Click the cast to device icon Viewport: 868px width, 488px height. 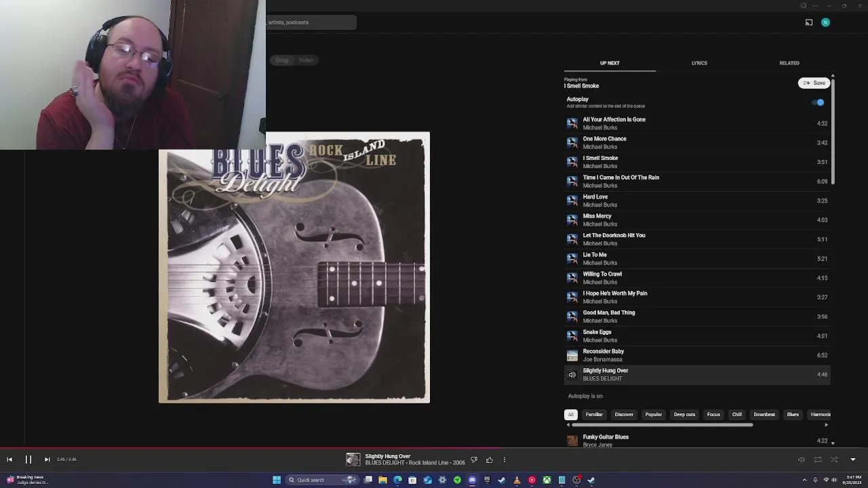coord(809,22)
